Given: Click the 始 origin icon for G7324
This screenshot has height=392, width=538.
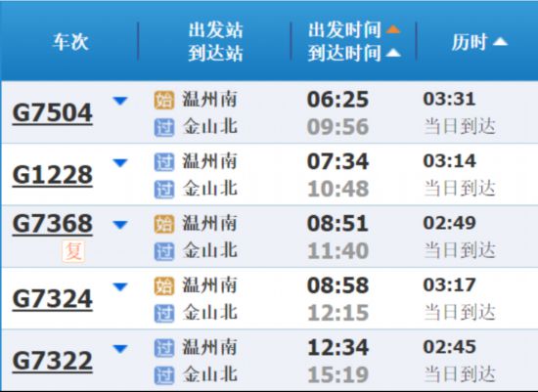Looking at the screenshot, I should click(164, 286).
